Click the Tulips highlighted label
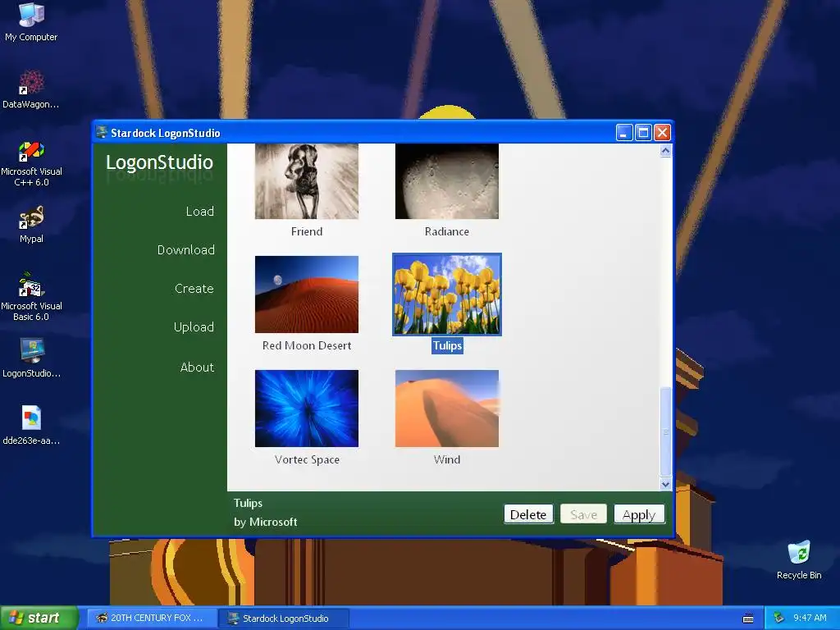Viewport: 840px width, 630px height. 447,345
